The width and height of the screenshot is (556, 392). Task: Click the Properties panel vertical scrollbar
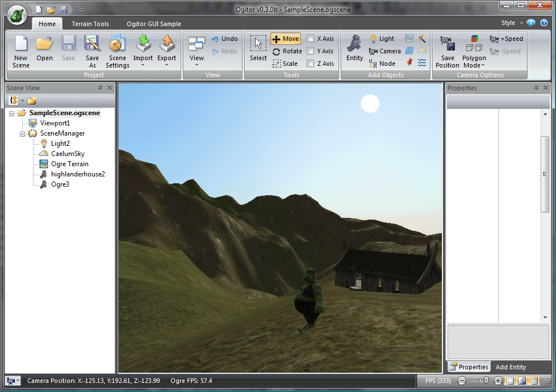(x=545, y=174)
